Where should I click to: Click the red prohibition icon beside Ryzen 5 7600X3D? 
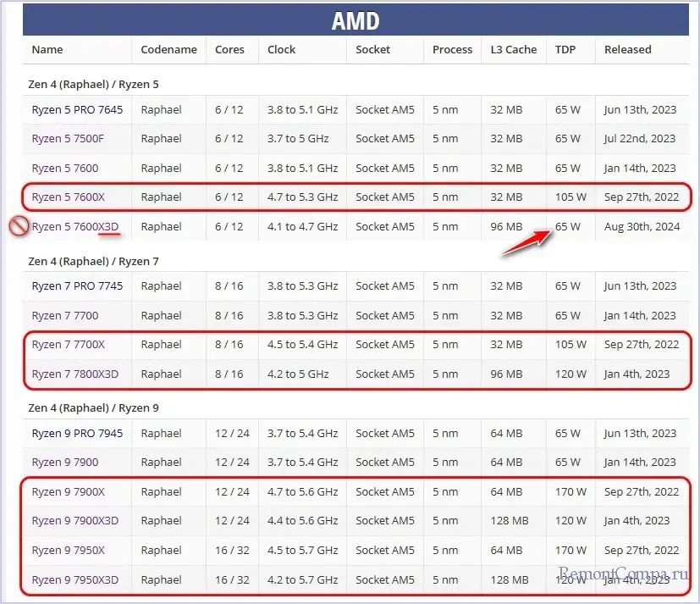click(x=18, y=227)
